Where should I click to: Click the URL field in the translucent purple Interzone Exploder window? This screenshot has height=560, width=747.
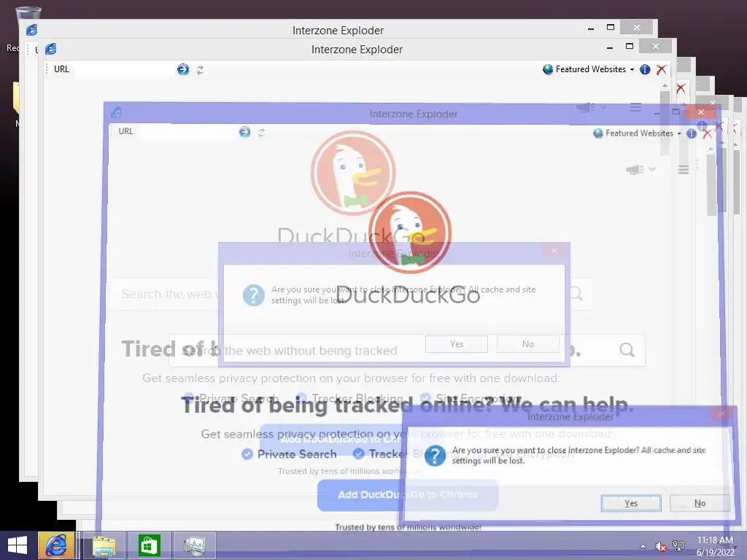click(188, 132)
